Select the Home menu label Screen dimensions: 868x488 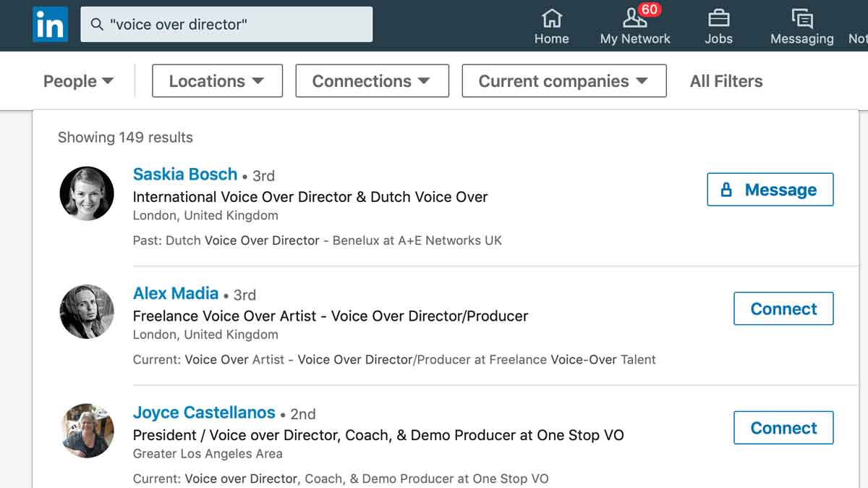tap(552, 39)
